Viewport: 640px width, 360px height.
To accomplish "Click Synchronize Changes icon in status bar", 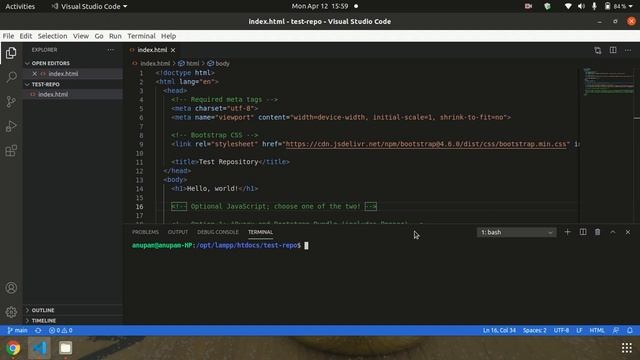I will (x=38, y=330).
